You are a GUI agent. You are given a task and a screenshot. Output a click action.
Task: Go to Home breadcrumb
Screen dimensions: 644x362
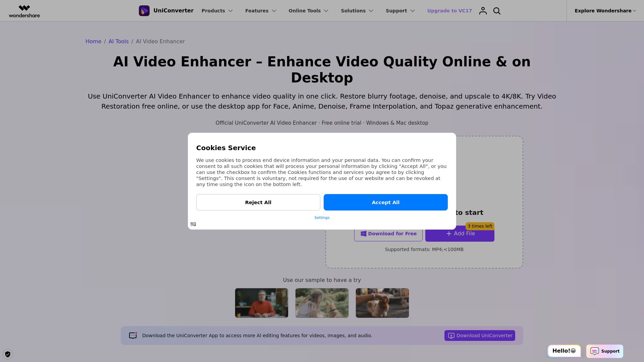click(93, 41)
